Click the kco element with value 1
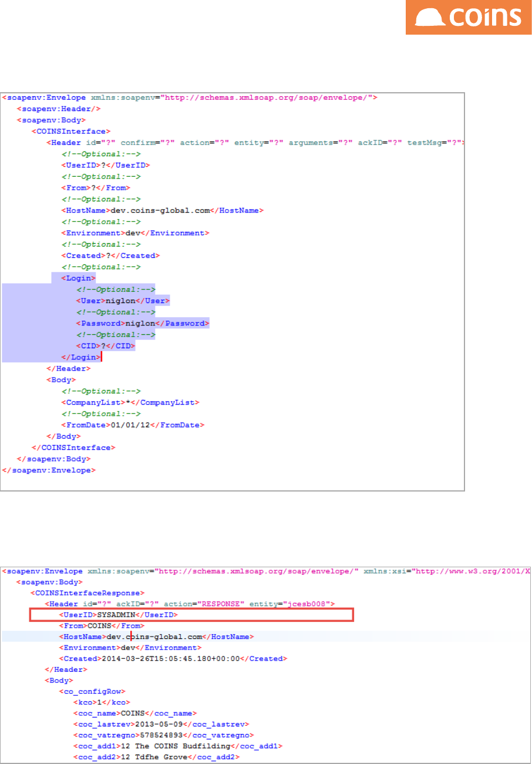532x764 pixels. (101, 702)
